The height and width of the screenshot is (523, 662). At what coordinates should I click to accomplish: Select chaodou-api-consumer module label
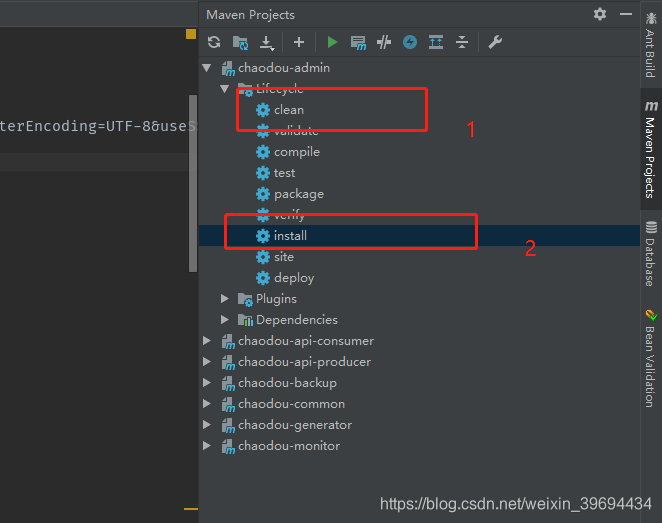[x=306, y=341]
